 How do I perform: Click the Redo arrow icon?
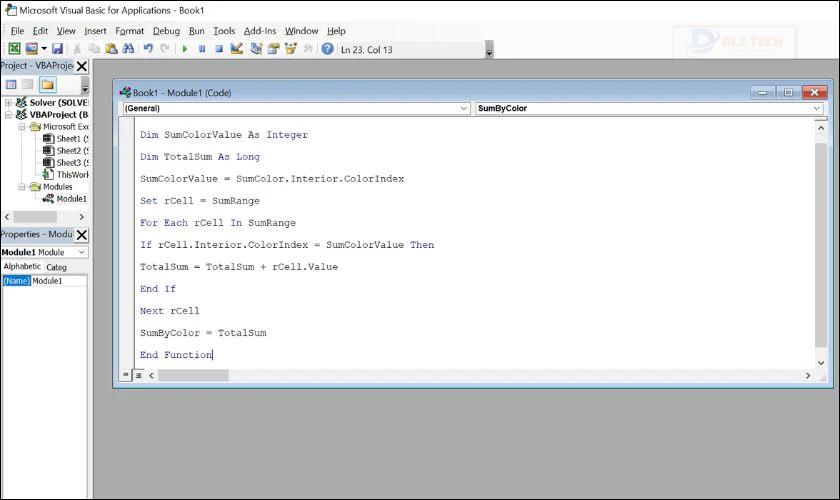pyautogui.click(x=165, y=49)
